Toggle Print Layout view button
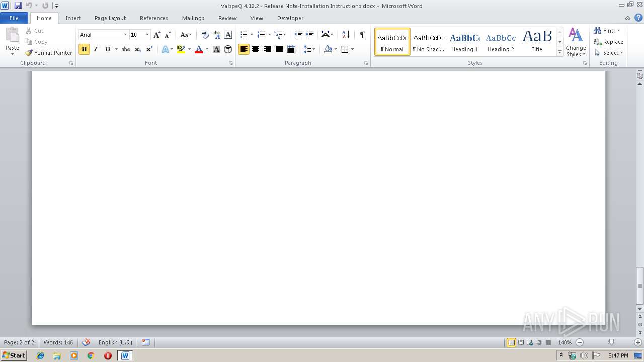This screenshot has height=362, width=644. tap(511, 342)
